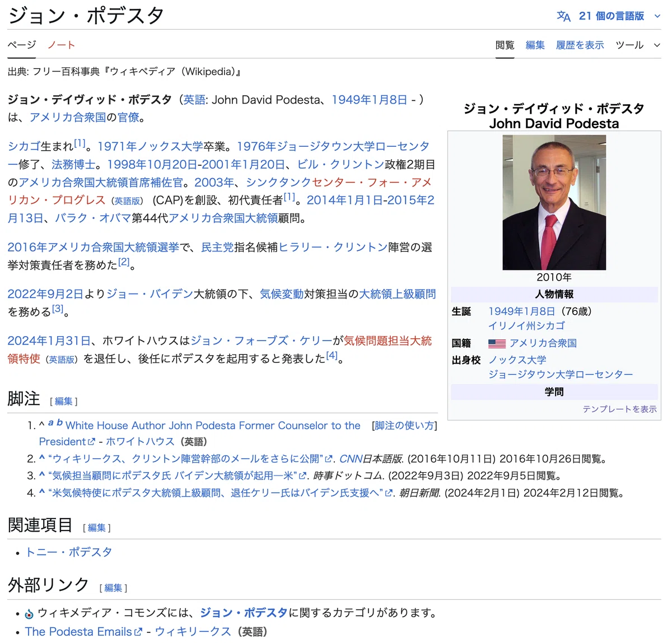This screenshot has width=672, height=643.
Task: Click 編集 next to 関連項目 heading
Action: pos(97,528)
